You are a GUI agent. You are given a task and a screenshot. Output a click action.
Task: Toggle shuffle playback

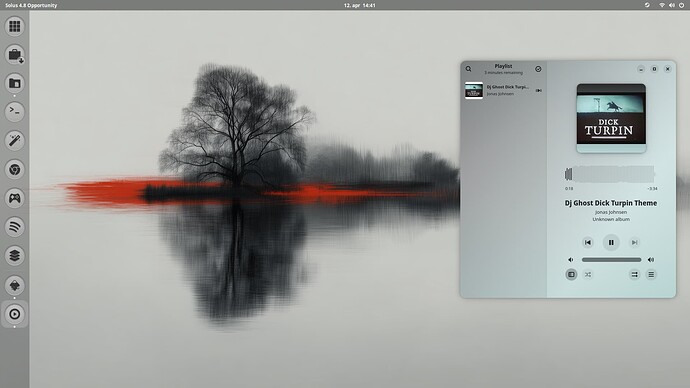[588, 275]
